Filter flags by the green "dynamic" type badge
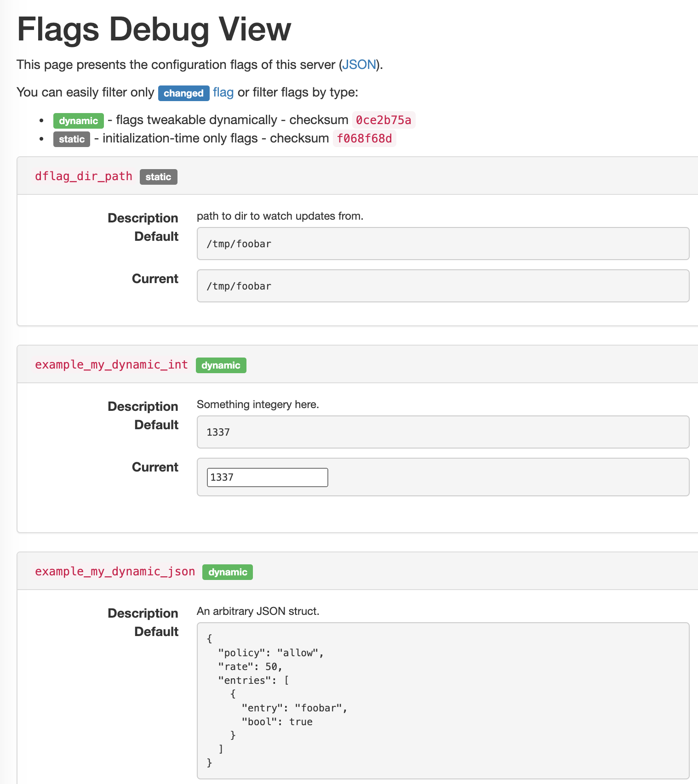 (x=78, y=120)
